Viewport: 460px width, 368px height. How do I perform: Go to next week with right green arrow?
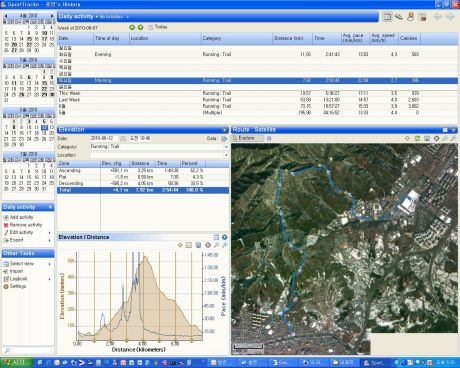point(140,27)
